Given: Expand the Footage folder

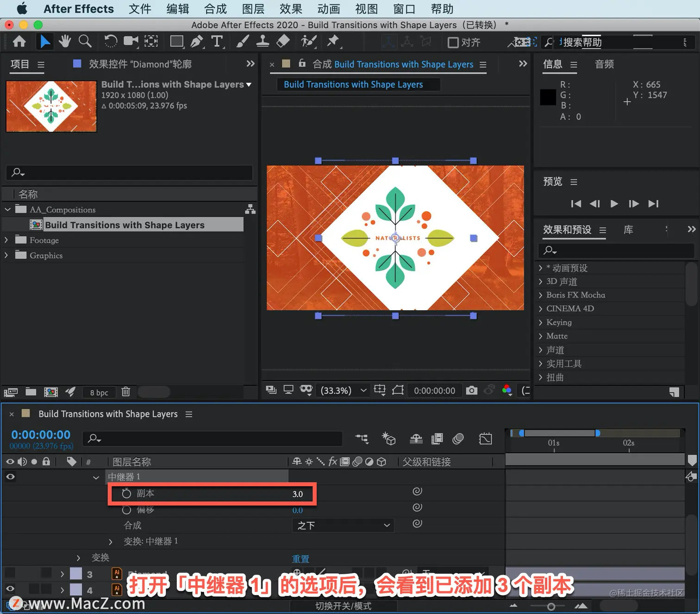Looking at the screenshot, I should [6, 240].
